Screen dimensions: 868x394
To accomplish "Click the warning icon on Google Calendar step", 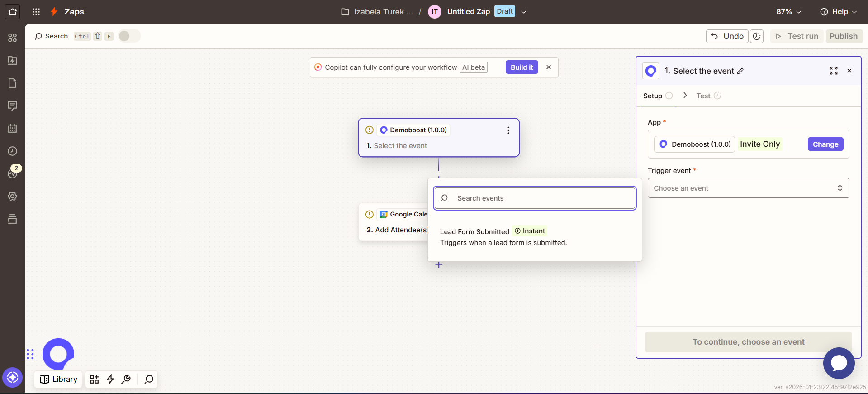I will 370,215.
